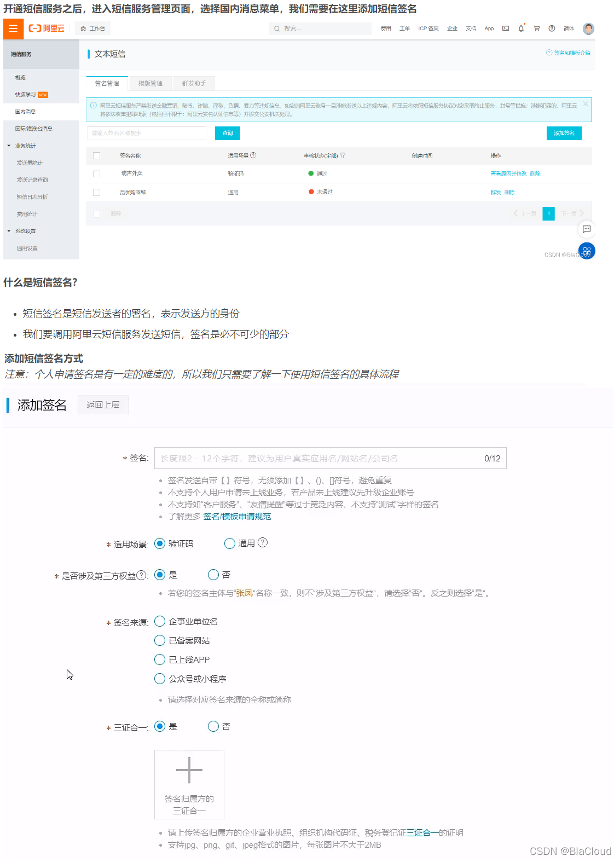614x868 pixels.
Task: Open the user avatar profile
Action: (588, 28)
